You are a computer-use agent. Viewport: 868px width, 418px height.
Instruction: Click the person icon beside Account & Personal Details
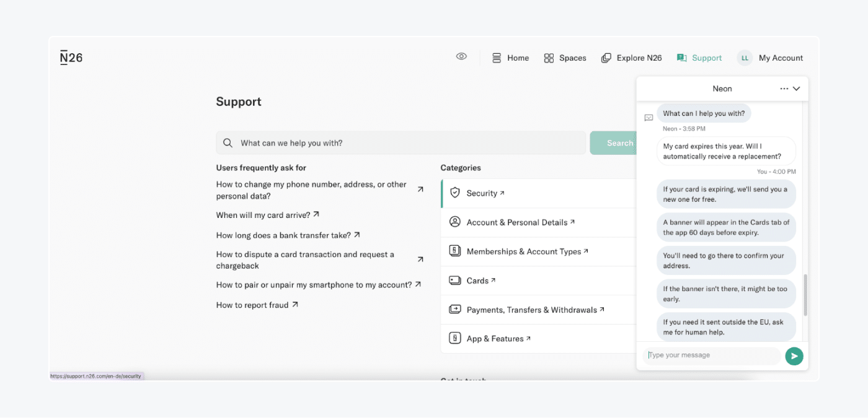pyautogui.click(x=455, y=222)
